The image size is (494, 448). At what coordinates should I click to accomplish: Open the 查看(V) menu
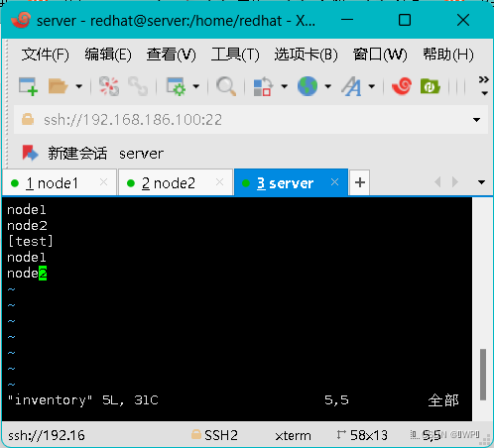point(171,55)
